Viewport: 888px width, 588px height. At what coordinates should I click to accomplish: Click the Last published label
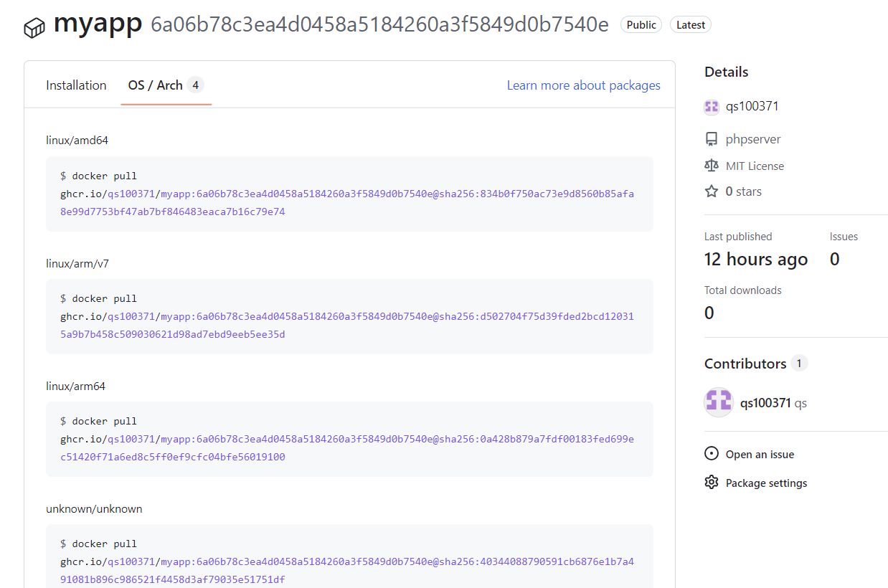[738, 237]
